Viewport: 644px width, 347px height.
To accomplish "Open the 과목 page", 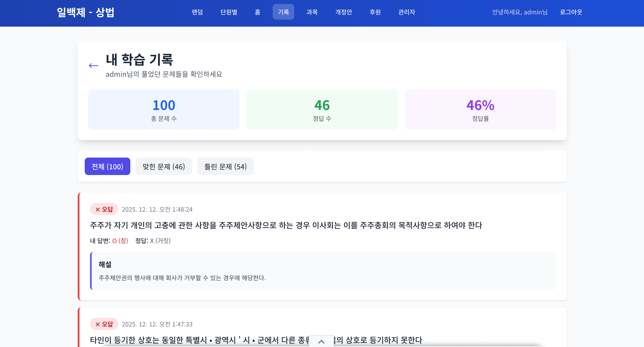I will [312, 12].
